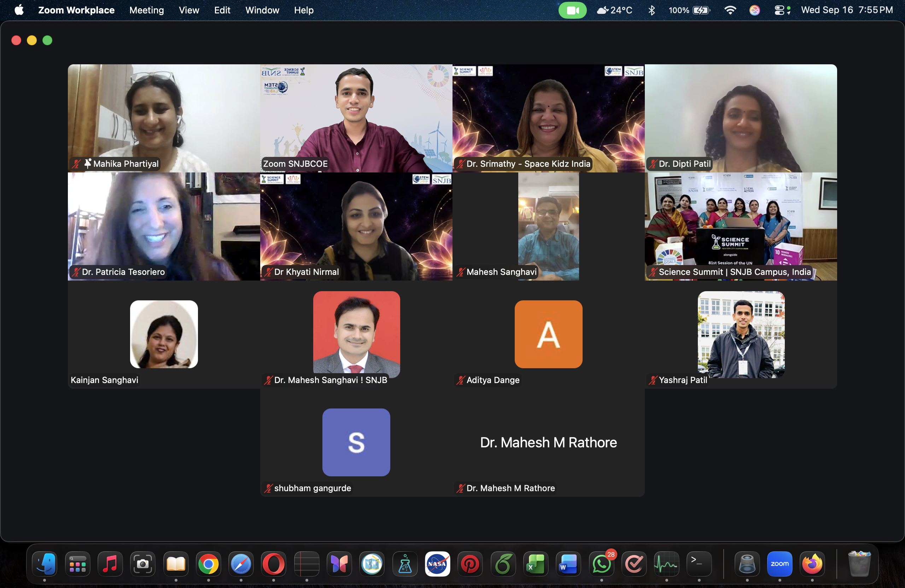Viewport: 905px width, 588px height.
Task: Click Aditya Dange's orange avatar tile
Action: tap(548, 334)
